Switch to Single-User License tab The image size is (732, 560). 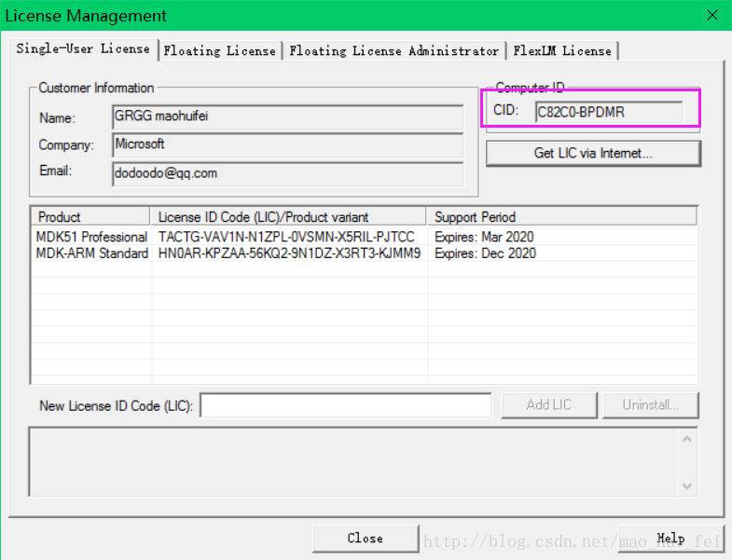click(83, 48)
